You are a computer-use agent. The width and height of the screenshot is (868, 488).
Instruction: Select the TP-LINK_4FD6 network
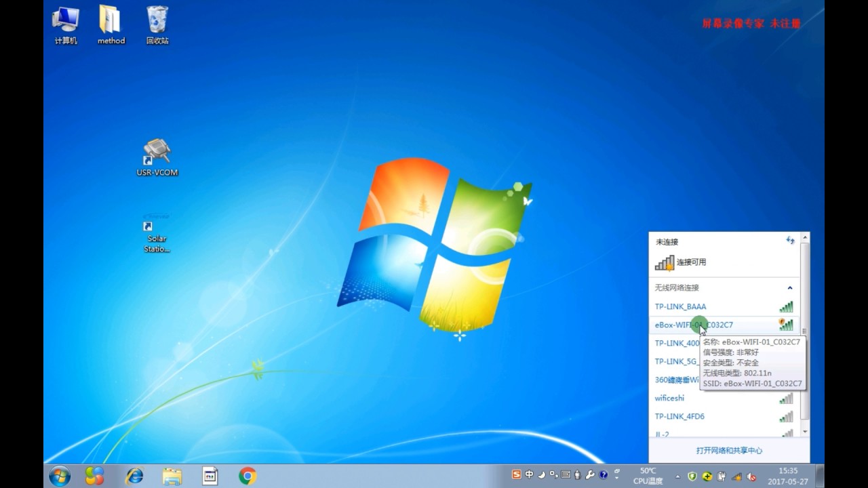(724, 416)
